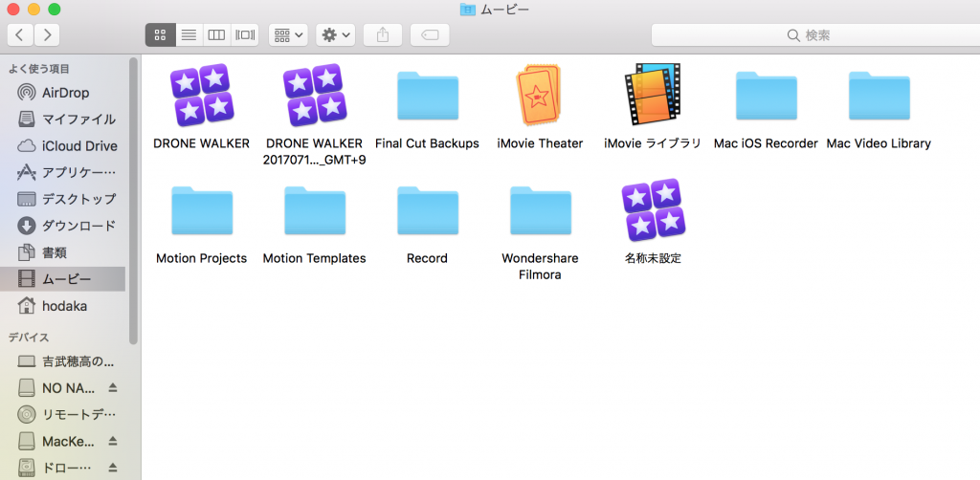Eject the MacKe… volume
980x480 pixels.
coord(113,441)
